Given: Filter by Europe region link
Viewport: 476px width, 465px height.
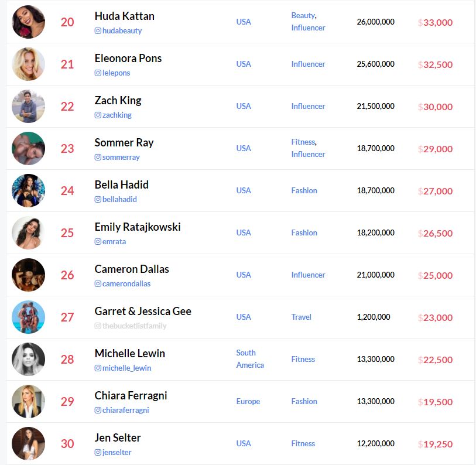Looking at the screenshot, I should pyautogui.click(x=248, y=401).
